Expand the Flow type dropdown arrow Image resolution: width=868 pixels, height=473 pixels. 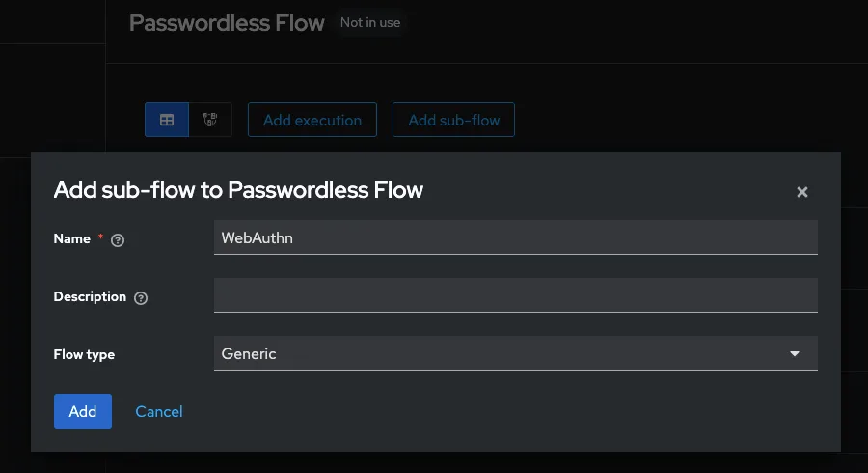(x=795, y=353)
